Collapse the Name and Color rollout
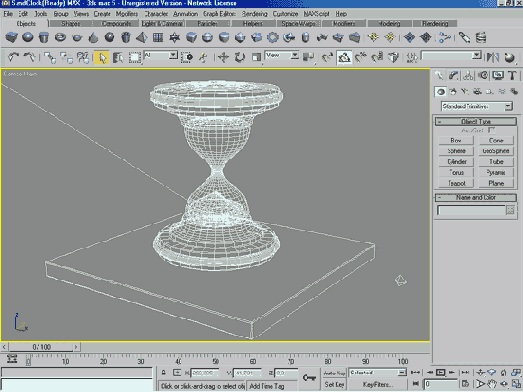Screen dimensions: 523x392 (476, 198)
